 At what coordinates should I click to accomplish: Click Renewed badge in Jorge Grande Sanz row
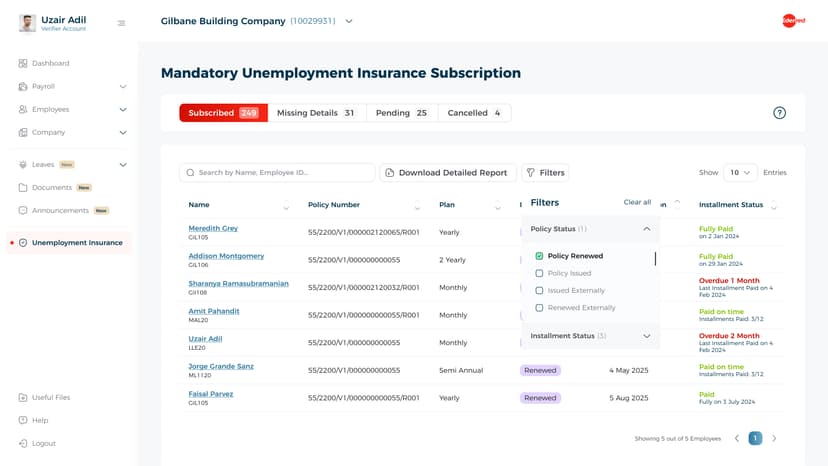click(540, 370)
